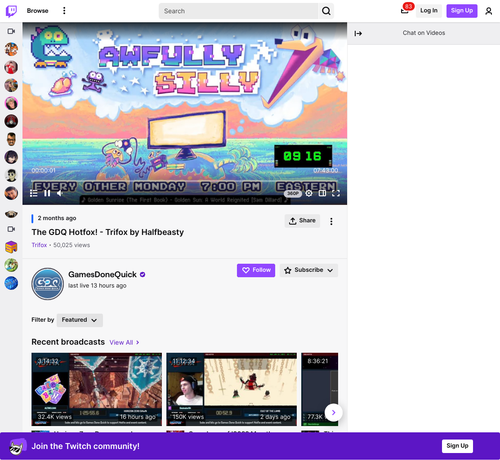Screen dimensions: 500x460
Task: Open the Featured filter dropdown
Action: click(80, 320)
